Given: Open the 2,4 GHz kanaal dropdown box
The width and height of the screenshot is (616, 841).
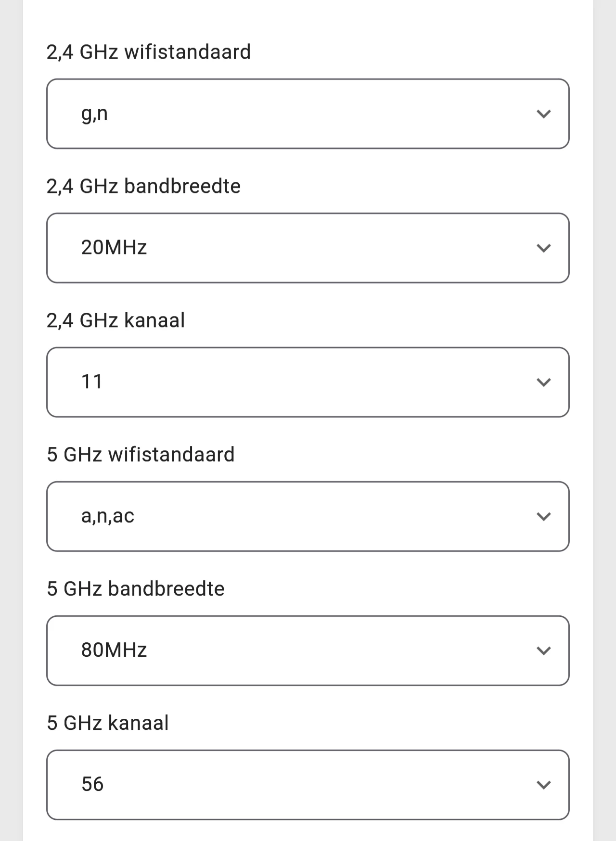Looking at the screenshot, I should [308, 382].
